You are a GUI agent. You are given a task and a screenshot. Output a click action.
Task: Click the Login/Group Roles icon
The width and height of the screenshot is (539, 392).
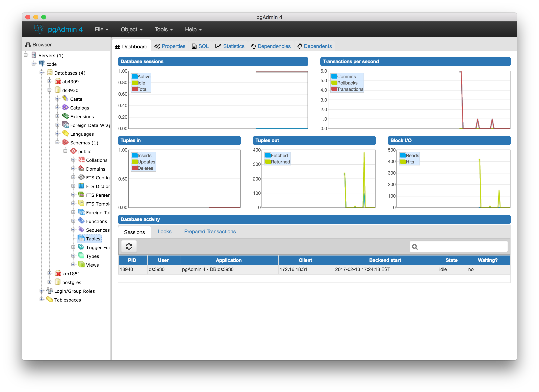coord(50,291)
